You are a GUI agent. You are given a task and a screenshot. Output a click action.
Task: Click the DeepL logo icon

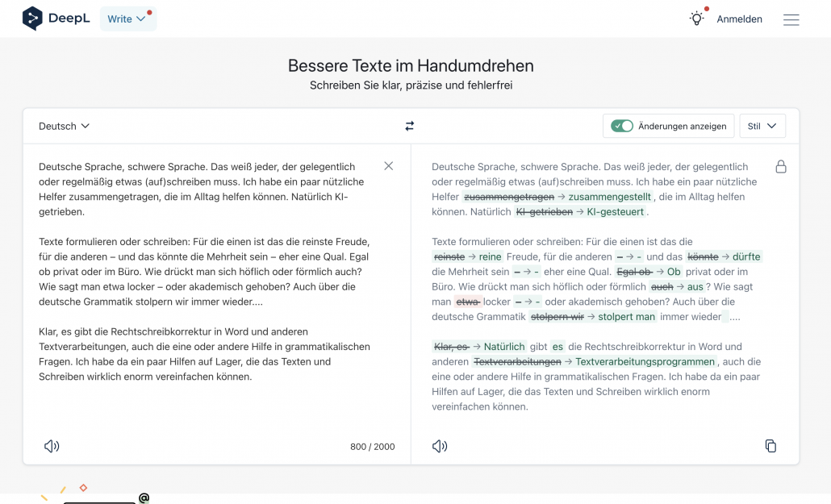point(32,18)
